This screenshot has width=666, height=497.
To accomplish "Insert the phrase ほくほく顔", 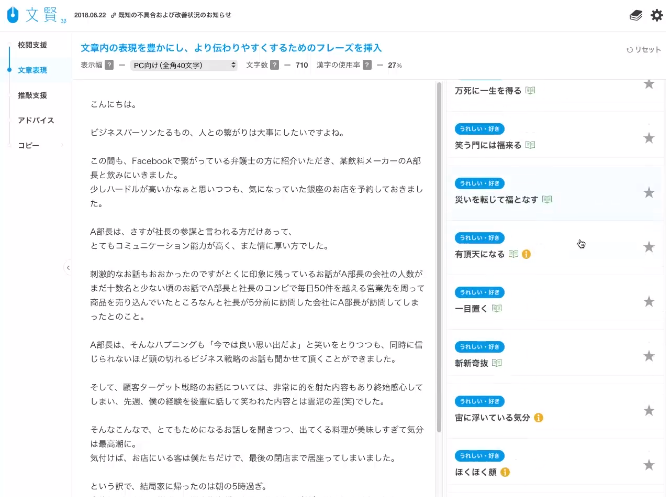I will coord(475,472).
